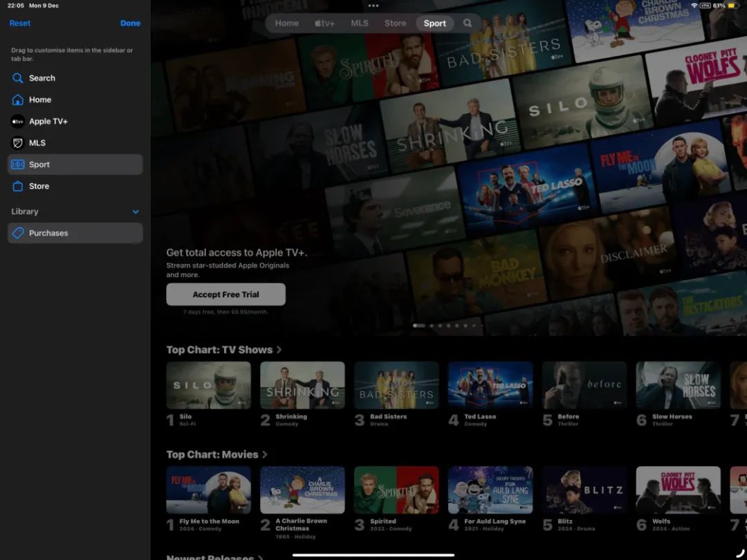Open Blitz thumbnail in Movies chart
The image size is (747, 560).
[584, 490]
